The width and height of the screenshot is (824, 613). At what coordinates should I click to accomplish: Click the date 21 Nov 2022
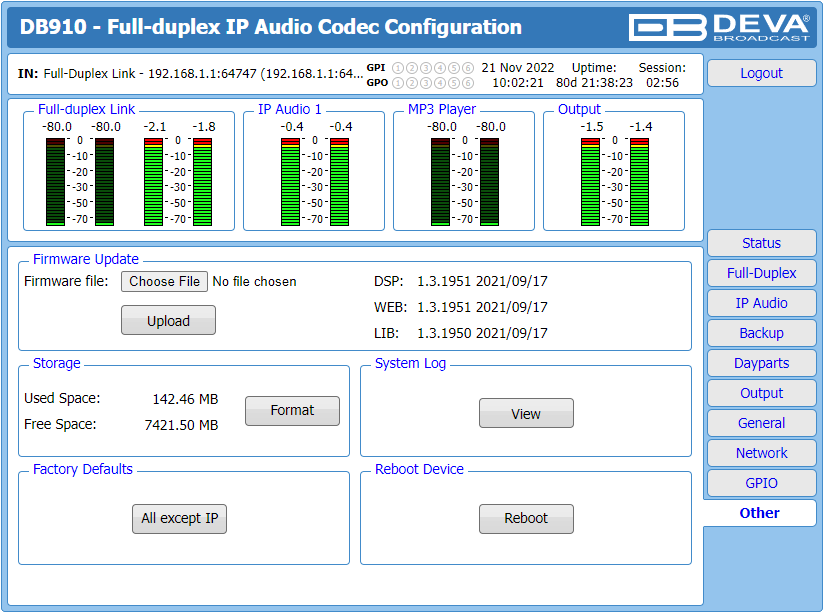click(518, 68)
